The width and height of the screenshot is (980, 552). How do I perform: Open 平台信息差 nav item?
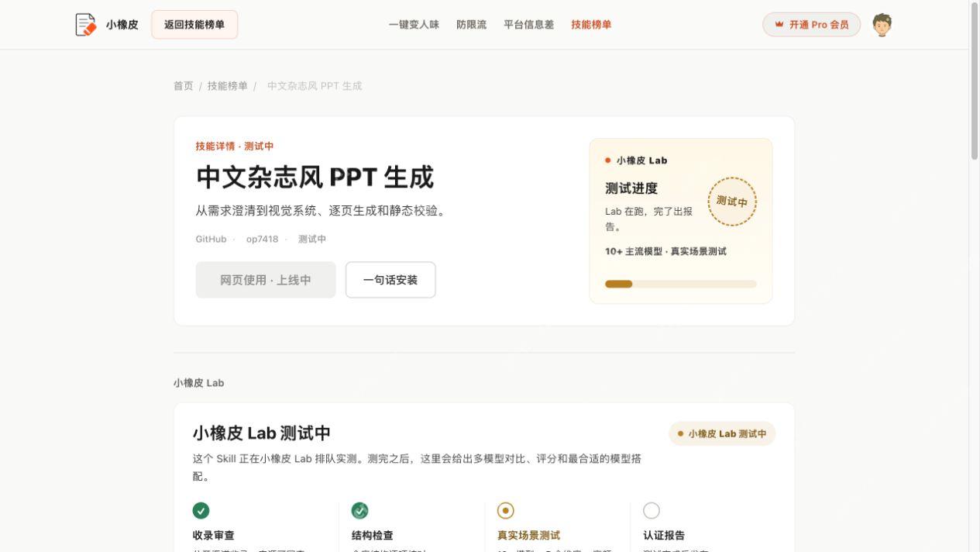click(528, 25)
